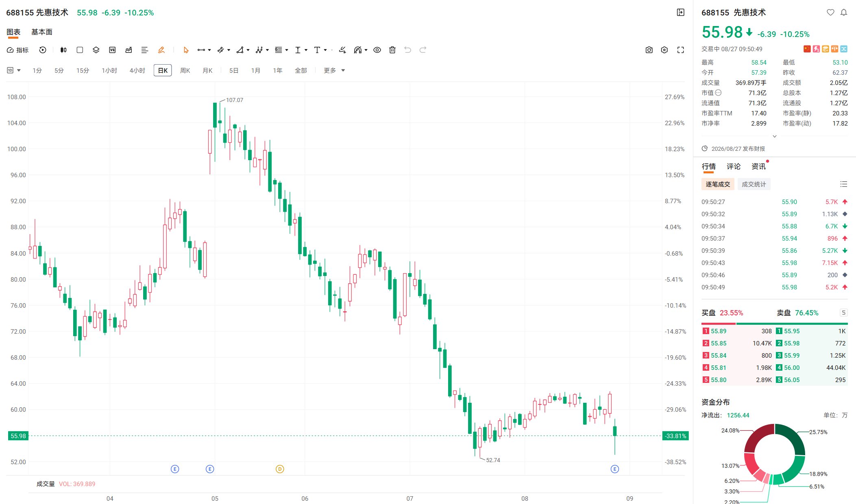The height and width of the screenshot is (504, 856).
Task: Select the 周K weekly interval
Action: (185, 70)
